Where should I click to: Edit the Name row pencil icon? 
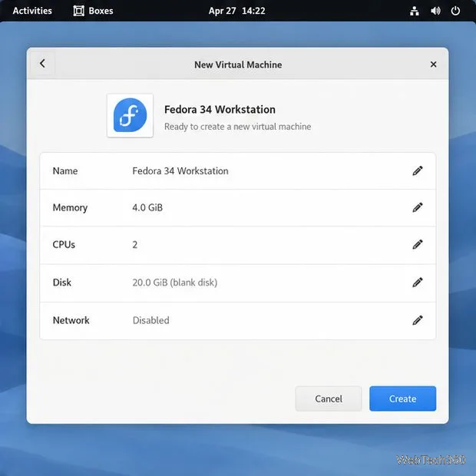418,171
